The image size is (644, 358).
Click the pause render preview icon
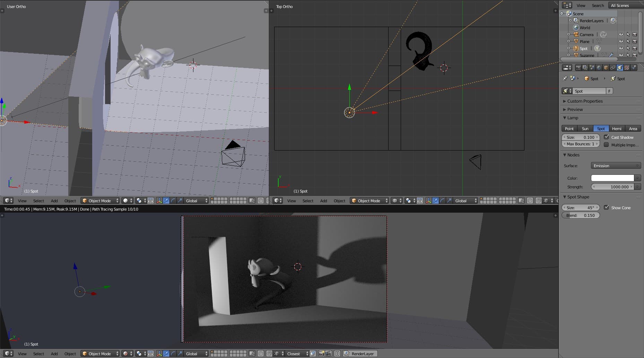point(337,353)
